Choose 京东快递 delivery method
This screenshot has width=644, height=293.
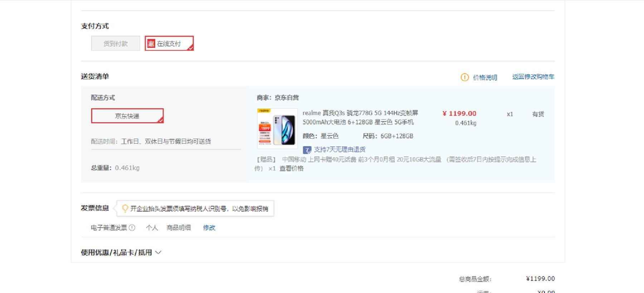coord(127,116)
